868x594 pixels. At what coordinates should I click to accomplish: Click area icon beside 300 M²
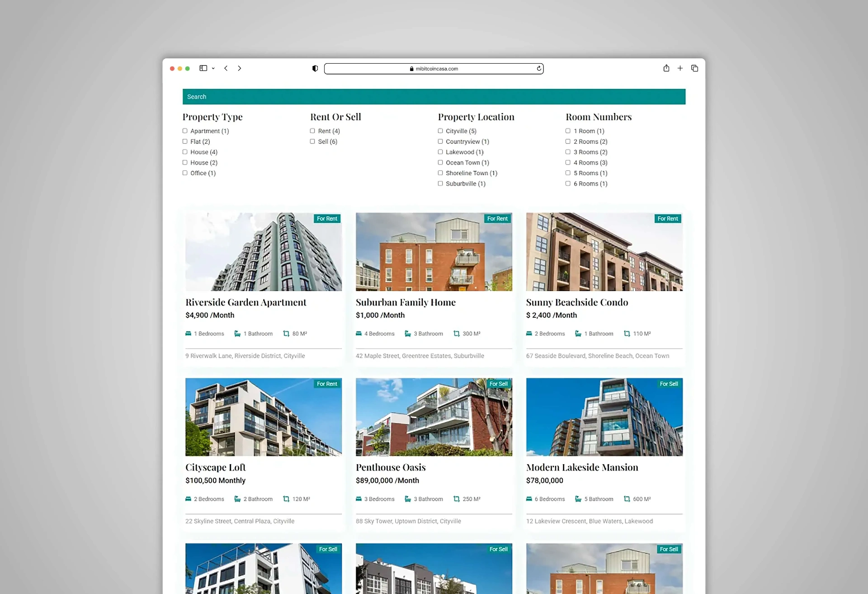click(x=457, y=334)
